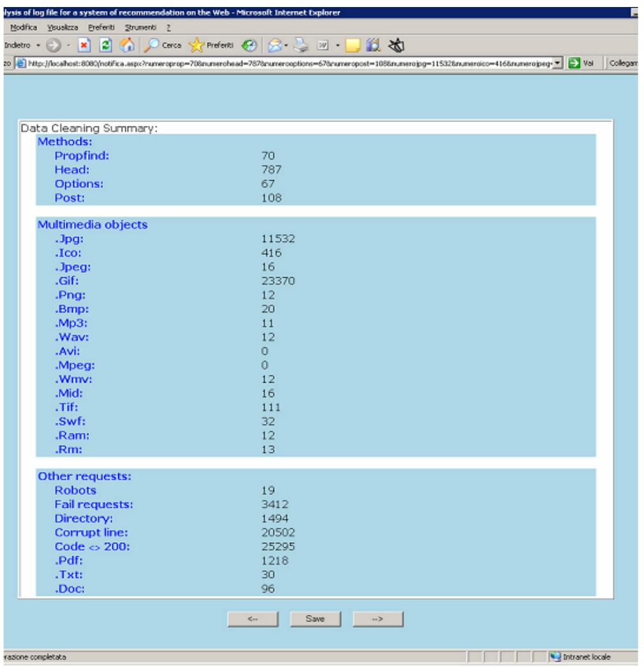The width and height of the screenshot is (644, 668).
Task: Edit page with Word icon
Action: pyautogui.click(x=323, y=45)
